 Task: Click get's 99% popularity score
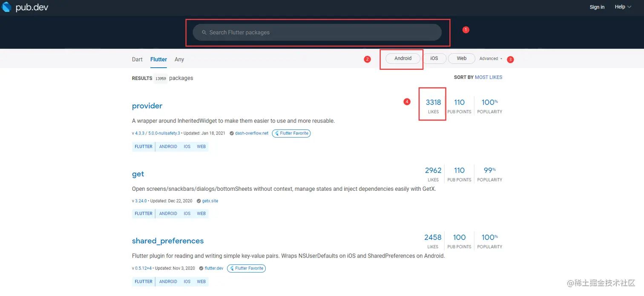[x=489, y=173]
